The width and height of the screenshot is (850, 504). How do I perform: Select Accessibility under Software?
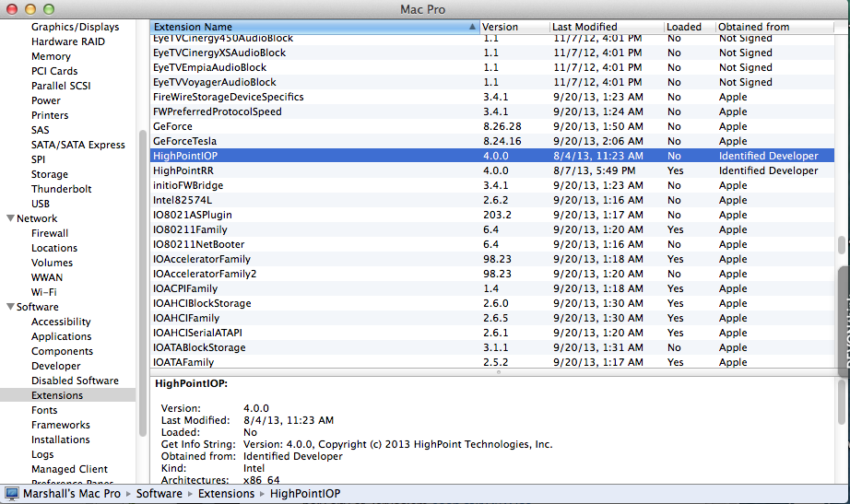coord(61,322)
